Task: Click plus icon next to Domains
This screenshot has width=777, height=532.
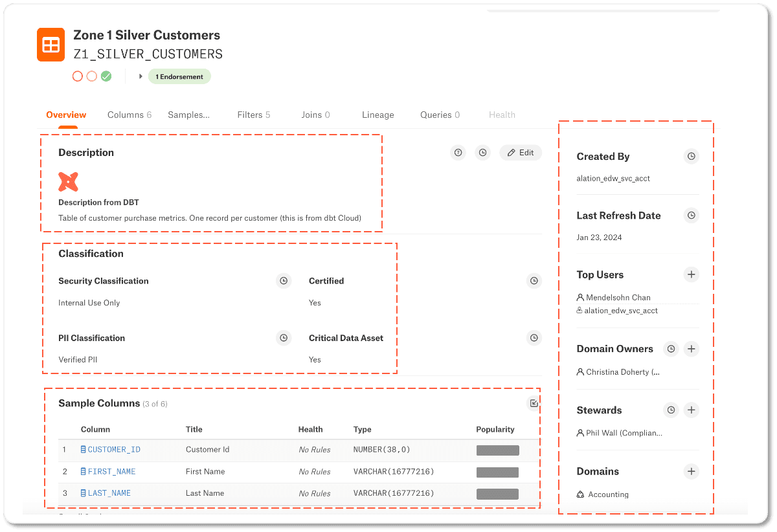Action: 692,472
